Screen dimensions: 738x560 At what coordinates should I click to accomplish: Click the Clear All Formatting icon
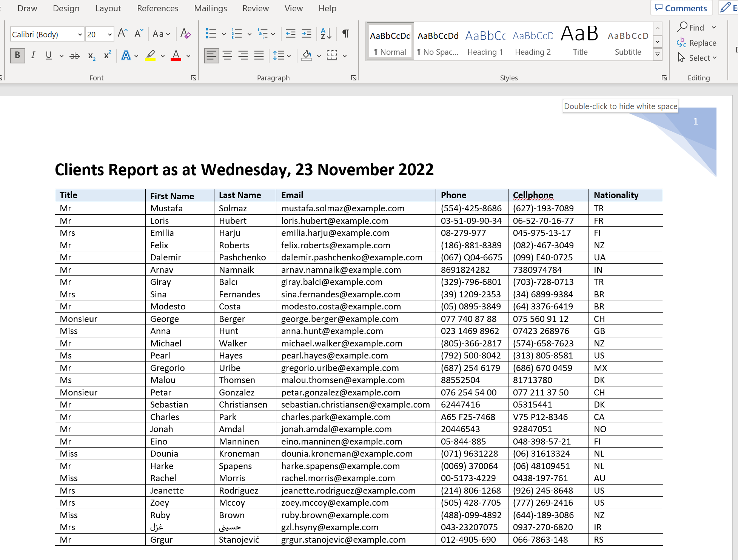click(x=185, y=34)
